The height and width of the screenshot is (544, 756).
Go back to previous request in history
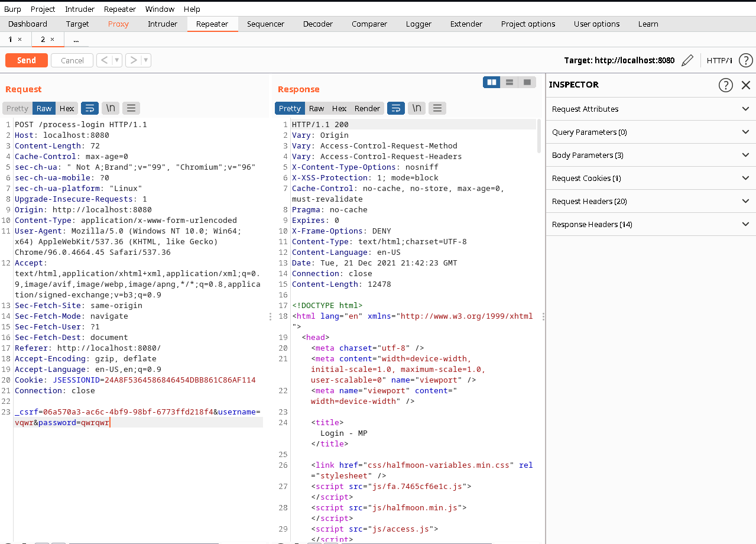(104, 60)
